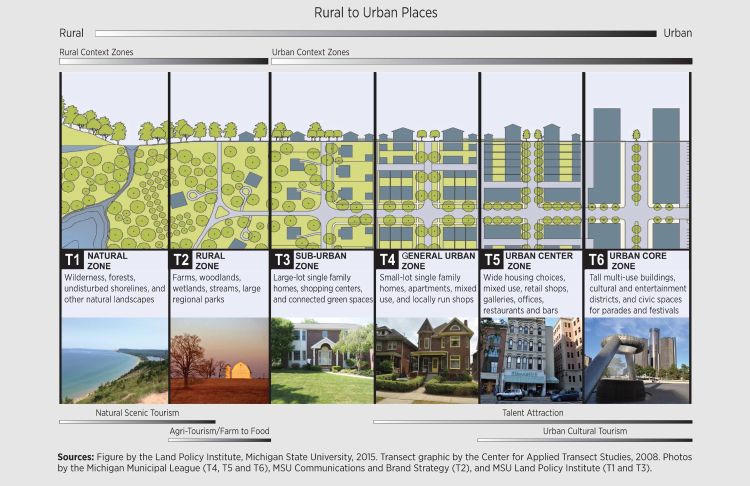The image size is (750, 486).
Task: Click the Rural Context Zones gradient bar
Action: pyautogui.click(x=163, y=61)
